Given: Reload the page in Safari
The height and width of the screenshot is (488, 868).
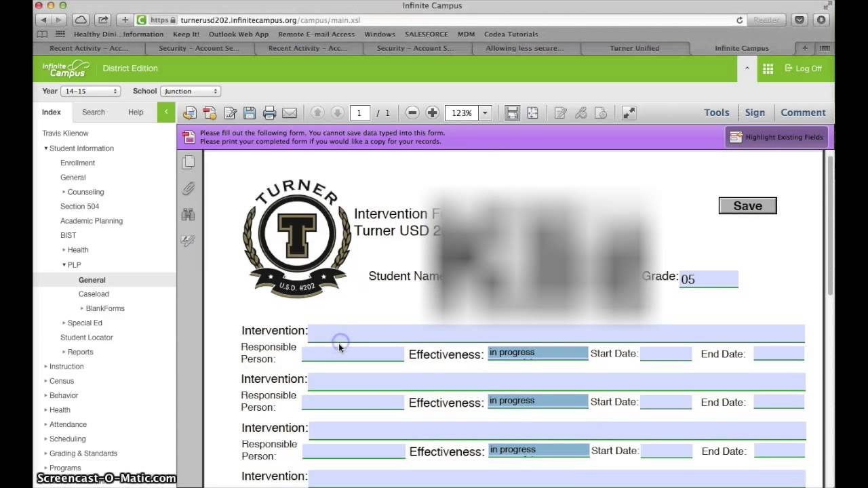Looking at the screenshot, I should click(x=739, y=20).
